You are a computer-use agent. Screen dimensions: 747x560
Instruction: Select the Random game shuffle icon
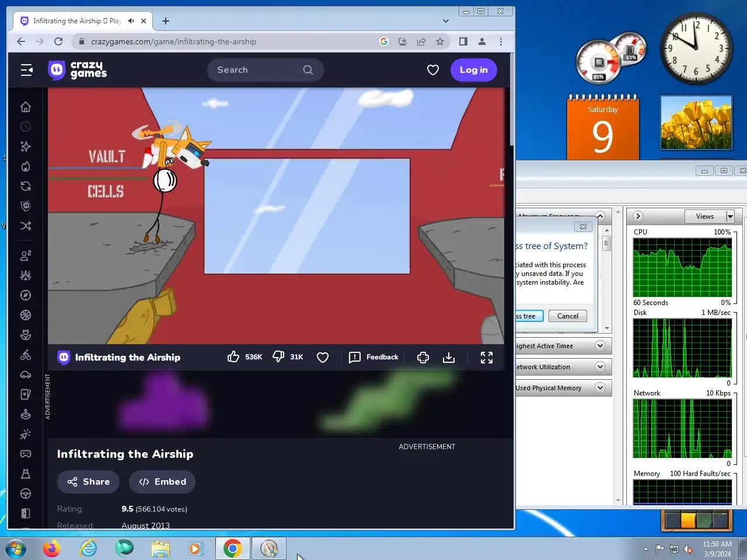point(26,226)
